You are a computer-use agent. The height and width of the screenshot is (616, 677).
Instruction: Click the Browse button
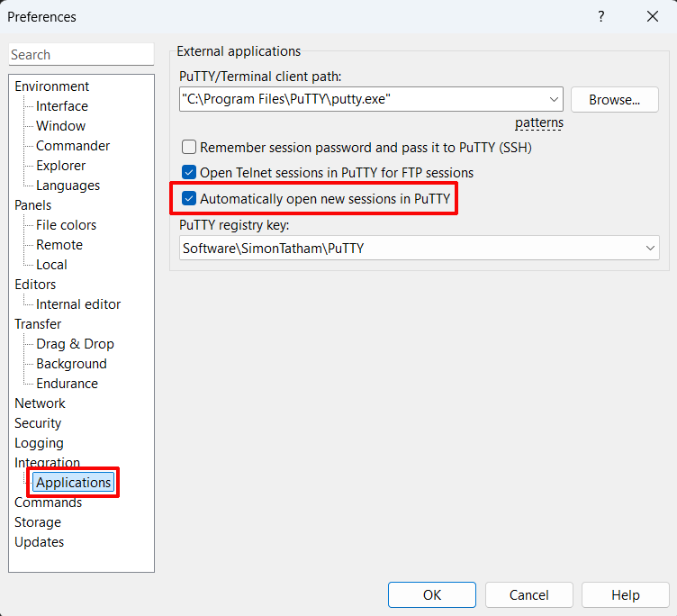tap(614, 99)
